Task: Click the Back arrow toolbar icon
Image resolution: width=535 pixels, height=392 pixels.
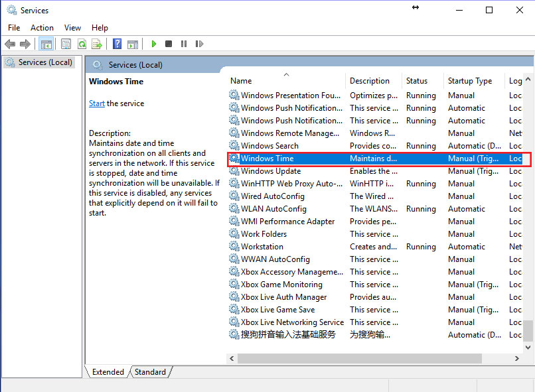Action: pos(10,44)
